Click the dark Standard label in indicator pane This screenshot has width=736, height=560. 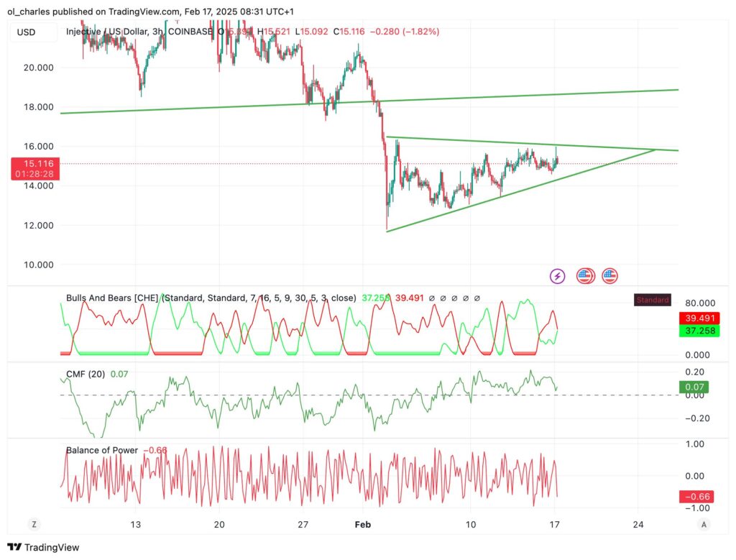pyautogui.click(x=651, y=300)
